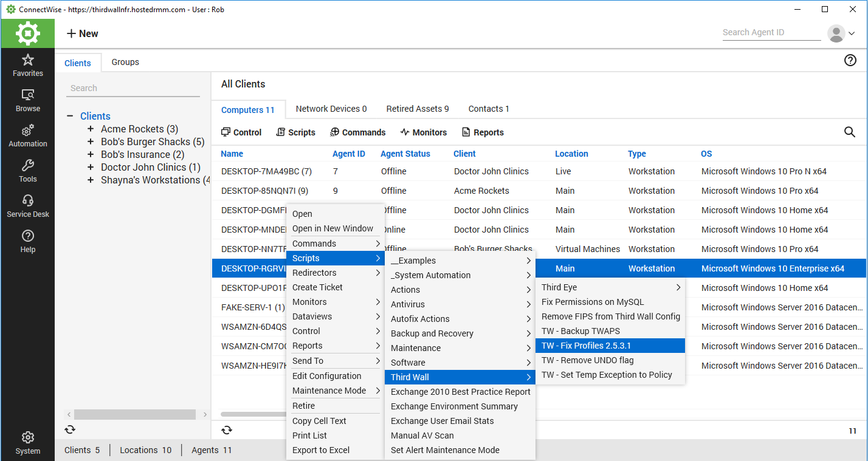Click the Search Agent ID field
The width and height of the screenshot is (868, 461).
tap(771, 33)
